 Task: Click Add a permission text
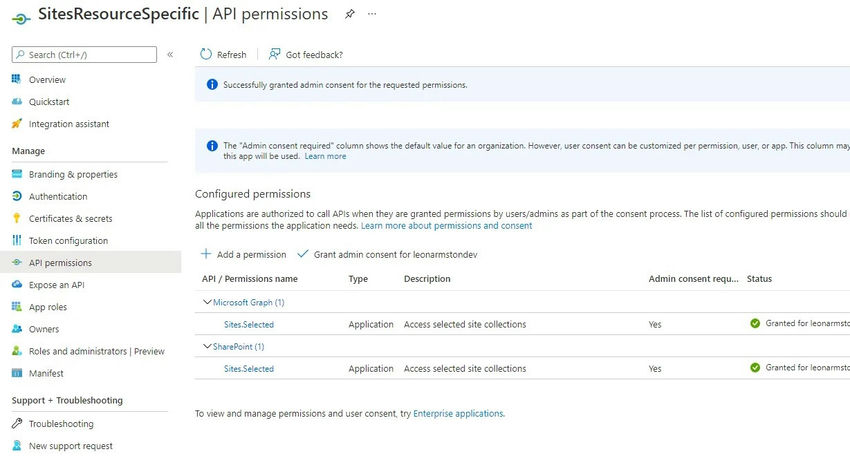[252, 254]
